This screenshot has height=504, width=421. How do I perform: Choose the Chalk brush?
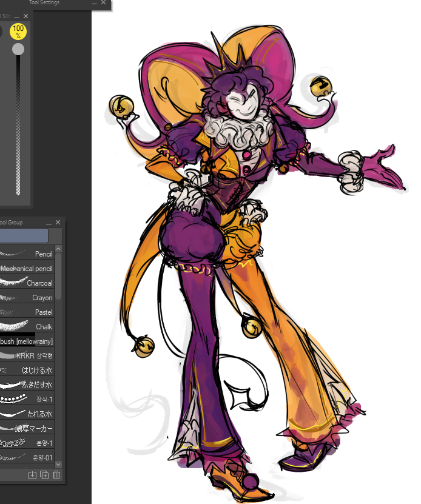(27, 326)
